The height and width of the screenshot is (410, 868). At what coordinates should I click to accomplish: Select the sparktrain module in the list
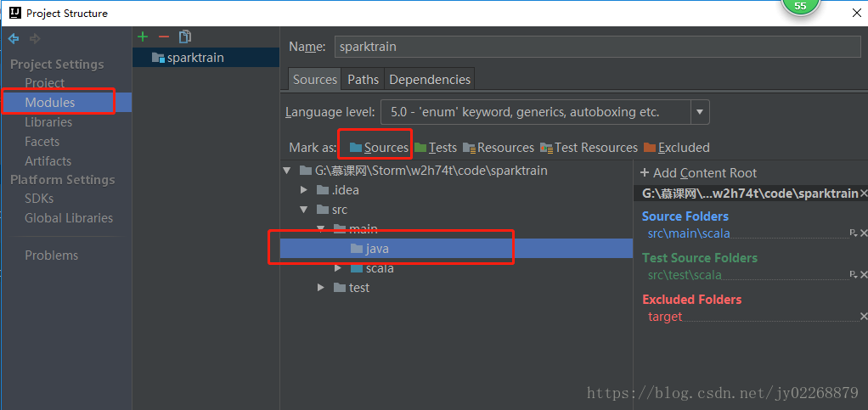pos(206,58)
